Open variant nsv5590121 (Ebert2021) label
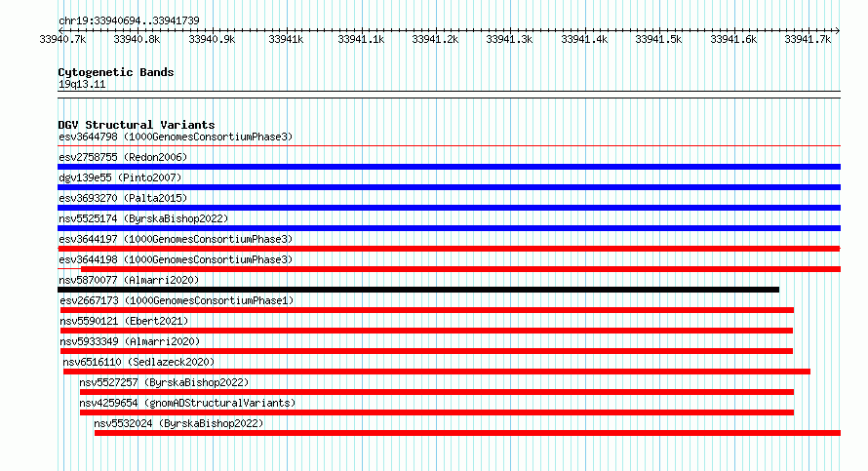 tap(124, 321)
